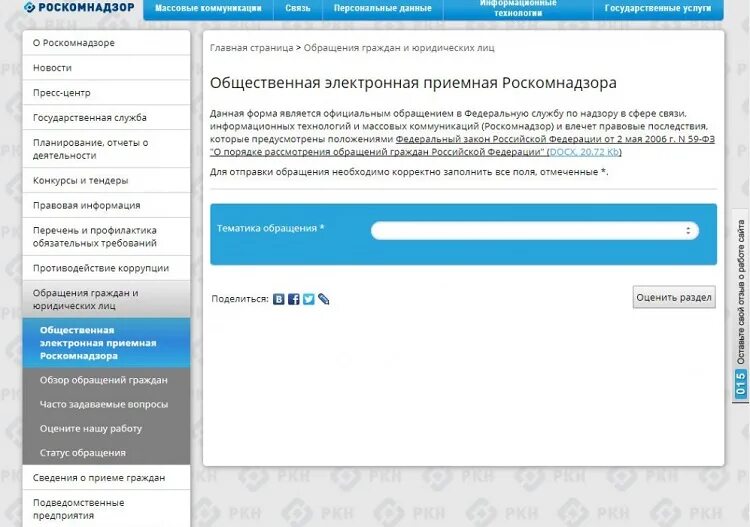Open Оцените нашу работу submenu
The image size is (750, 527).
pos(106,429)
